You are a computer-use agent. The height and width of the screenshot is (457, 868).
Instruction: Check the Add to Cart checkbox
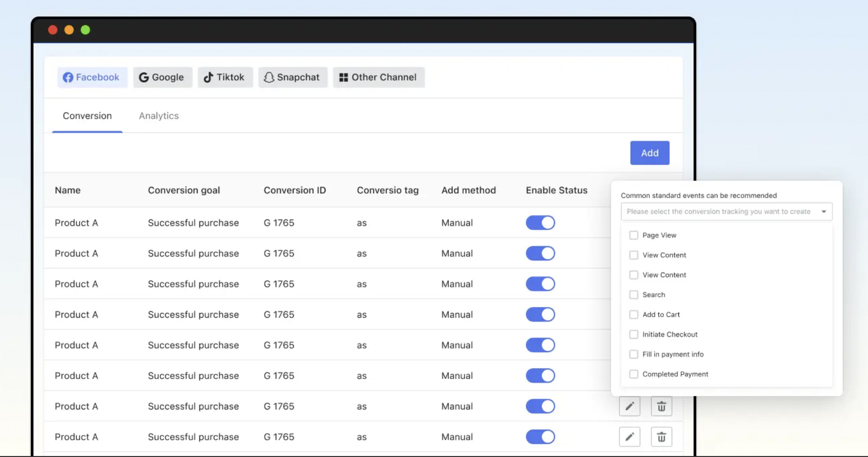pyautogui.click(x=633, y=315)
